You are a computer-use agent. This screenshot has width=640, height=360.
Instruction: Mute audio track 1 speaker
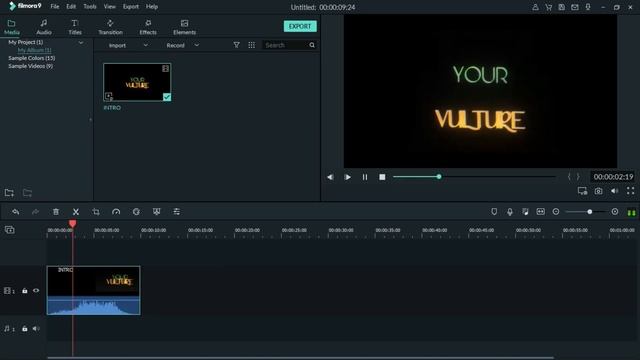coord(36,329)
